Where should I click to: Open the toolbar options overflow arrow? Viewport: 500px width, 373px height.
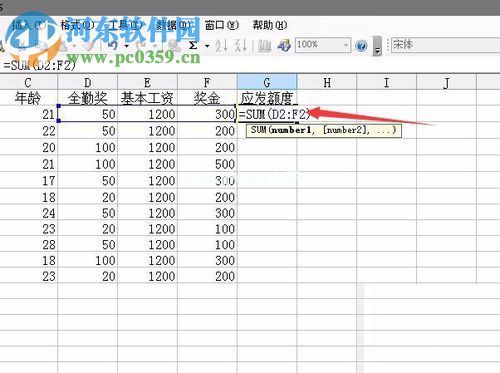coord(377,46)
